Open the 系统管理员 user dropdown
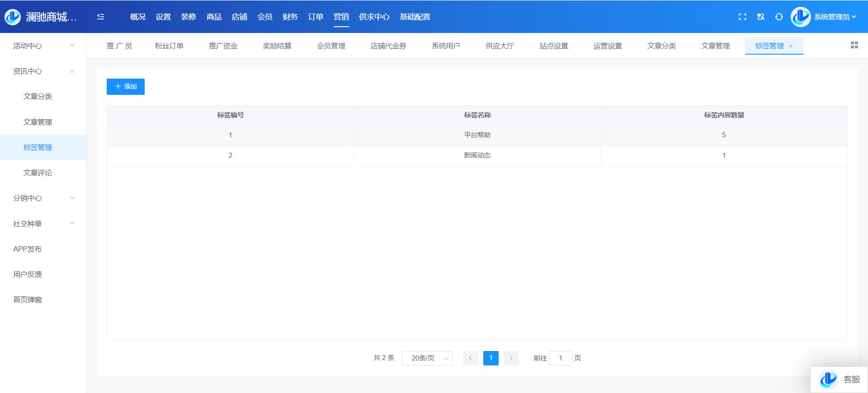Viewport: 868px width, 393px height. 835,17
